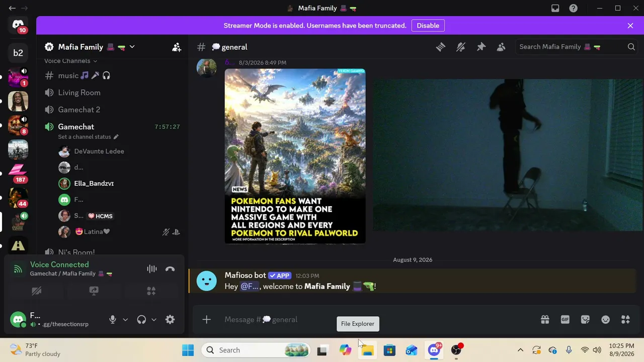The height and width of the screenshot is (362, 644).
Task: Open the yellow A logo server
Action: (x=18, y=246)
